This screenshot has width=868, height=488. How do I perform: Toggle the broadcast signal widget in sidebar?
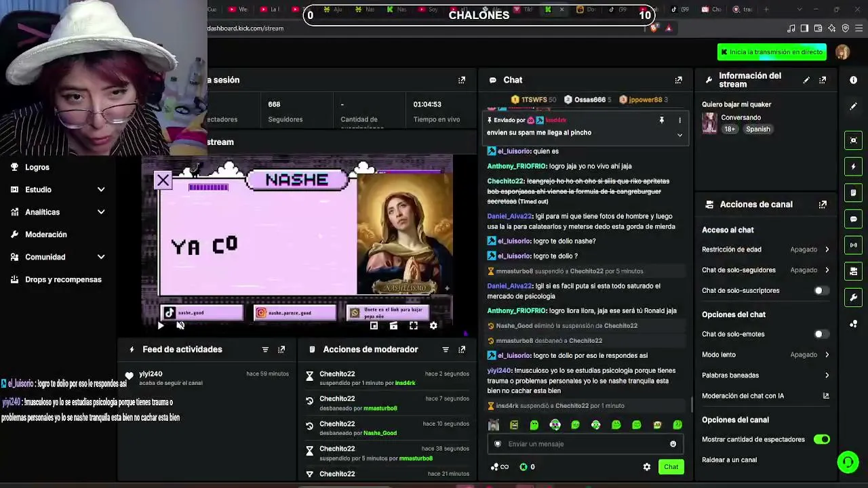(x=854, y=245)
